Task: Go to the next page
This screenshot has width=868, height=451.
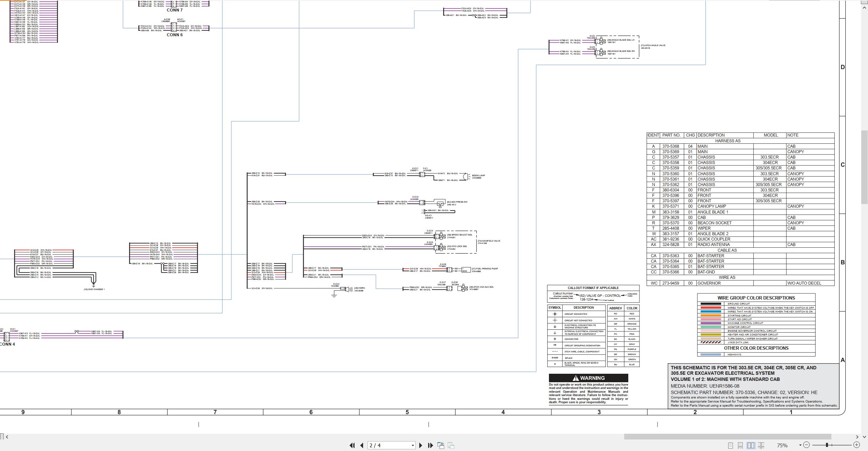Action: [x=421, y=446]
